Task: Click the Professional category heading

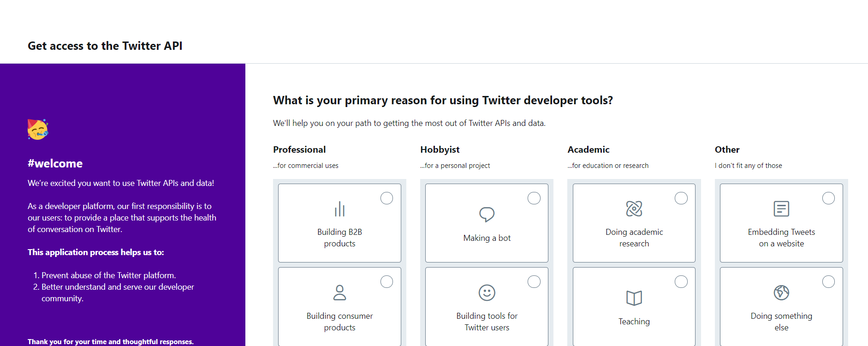Action: (299, 149)
